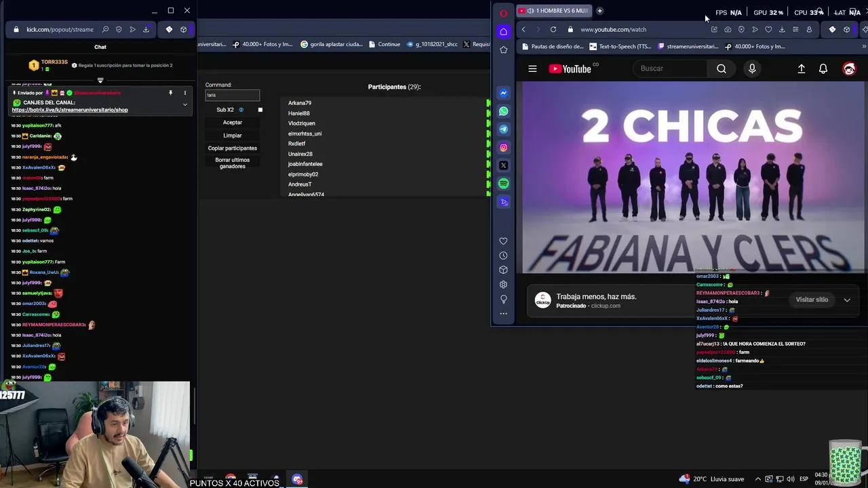
Task: Show hidden system tray icons chevron
Action: pyautogui.click(x=758, y=479)
